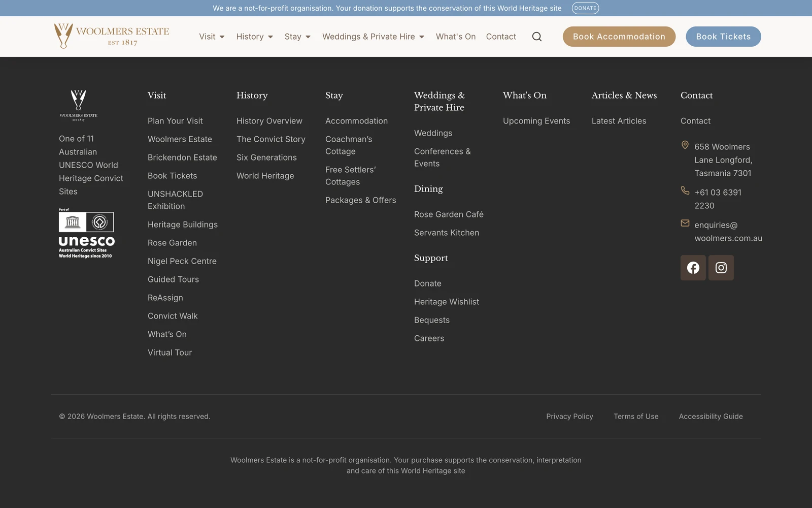Open What's On link under Visit
This screenshot has height=508, width=812.
tap(167, 334)
